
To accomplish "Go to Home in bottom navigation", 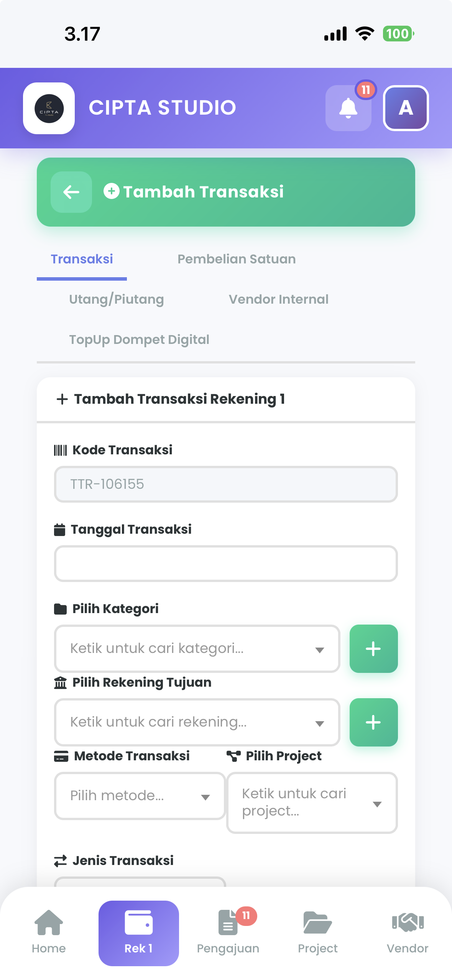I will click(x=49, y=932).
